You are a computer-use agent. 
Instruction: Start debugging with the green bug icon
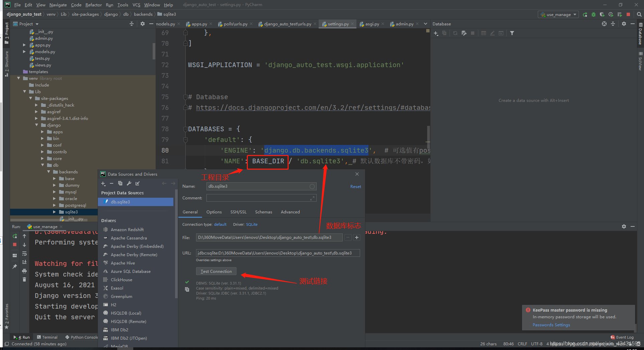click(x=594, y=15)
